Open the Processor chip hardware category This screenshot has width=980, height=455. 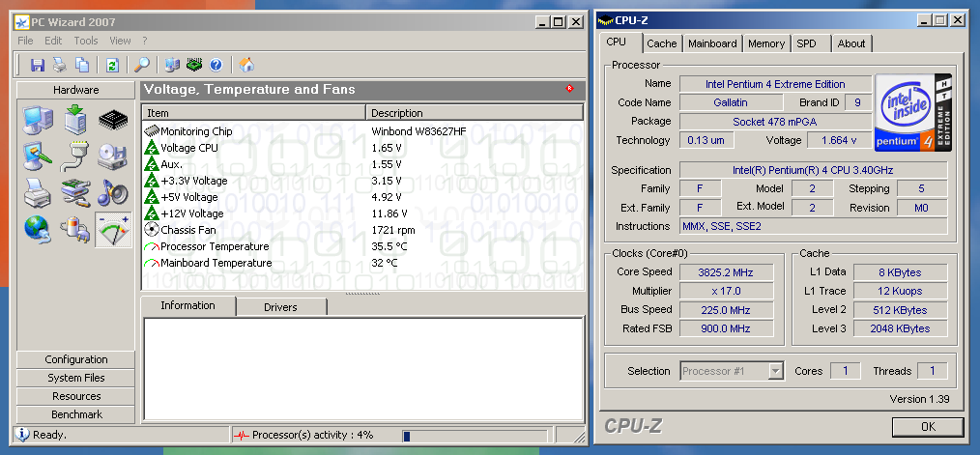point(113,121)
